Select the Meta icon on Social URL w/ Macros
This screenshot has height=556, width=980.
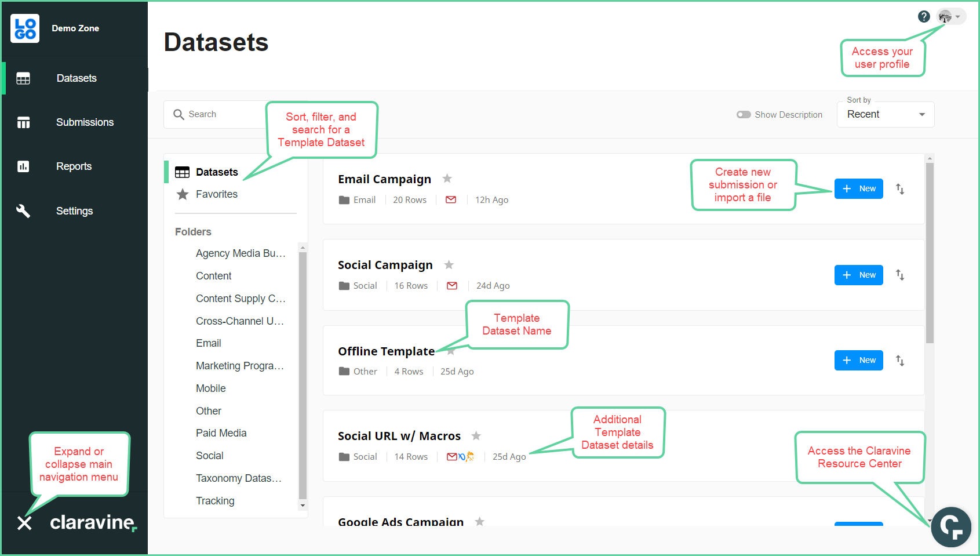pyautogui.click(x=462, y=457)
